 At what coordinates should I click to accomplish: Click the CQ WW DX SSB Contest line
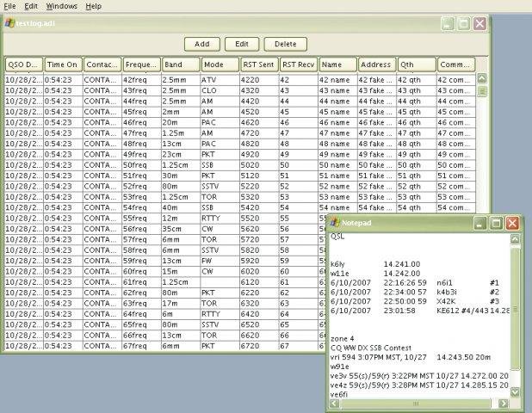(x=371, y=348)
